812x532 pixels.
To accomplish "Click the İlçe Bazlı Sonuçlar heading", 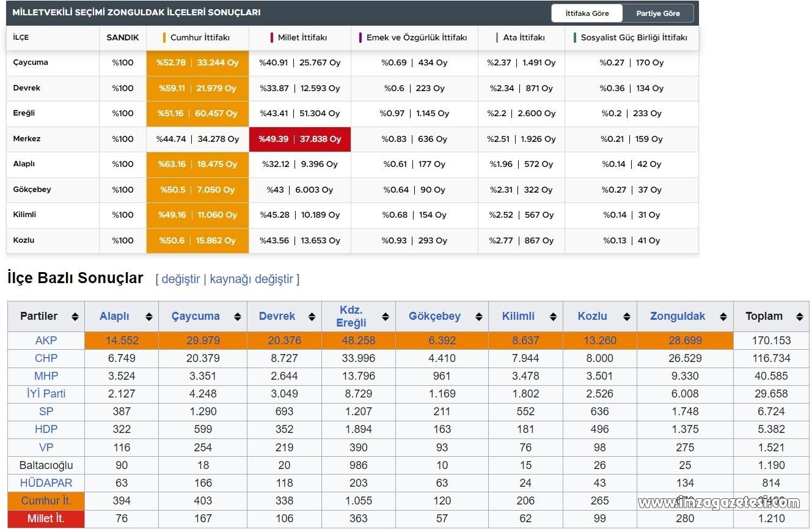I will [x=75, y=278].
